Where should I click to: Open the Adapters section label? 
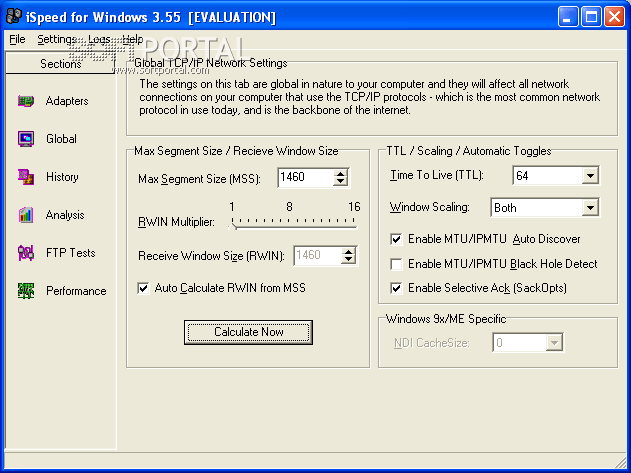(x=67, y=101)
